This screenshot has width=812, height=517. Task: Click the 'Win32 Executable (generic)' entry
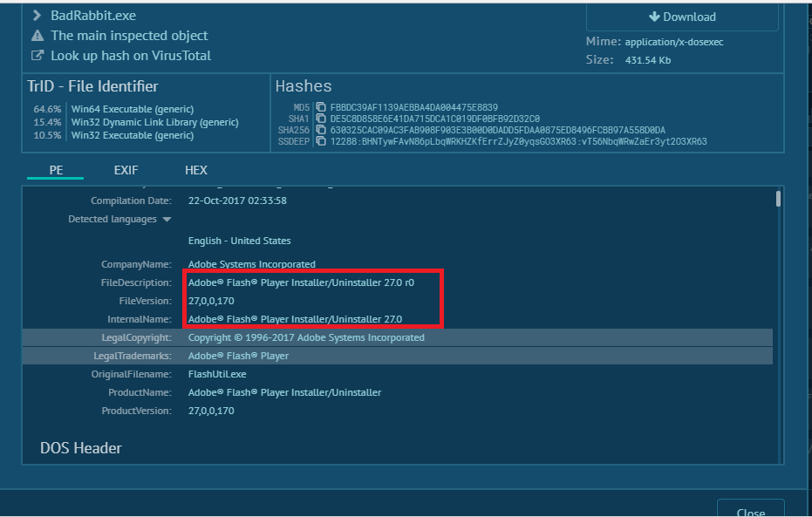point(133,135)
